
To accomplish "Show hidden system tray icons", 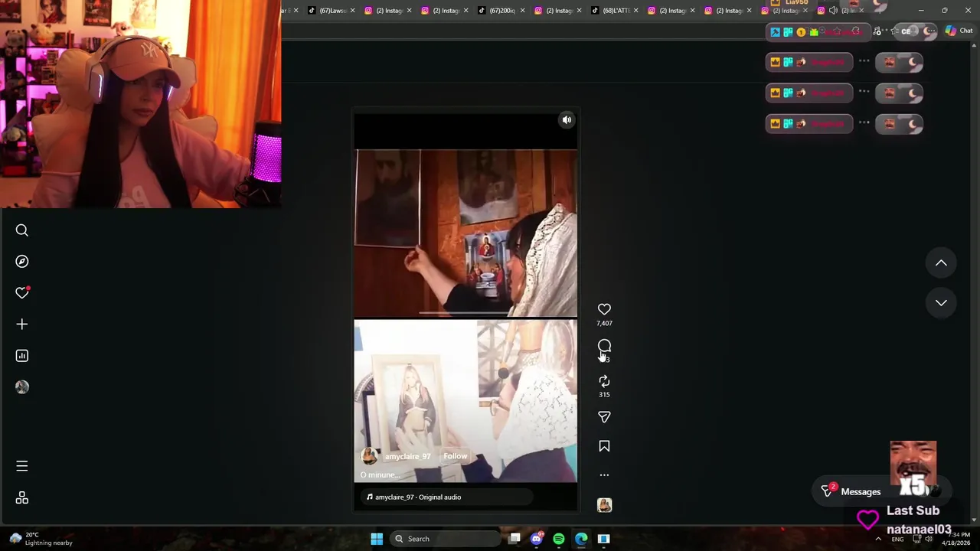I will point(878,539).
